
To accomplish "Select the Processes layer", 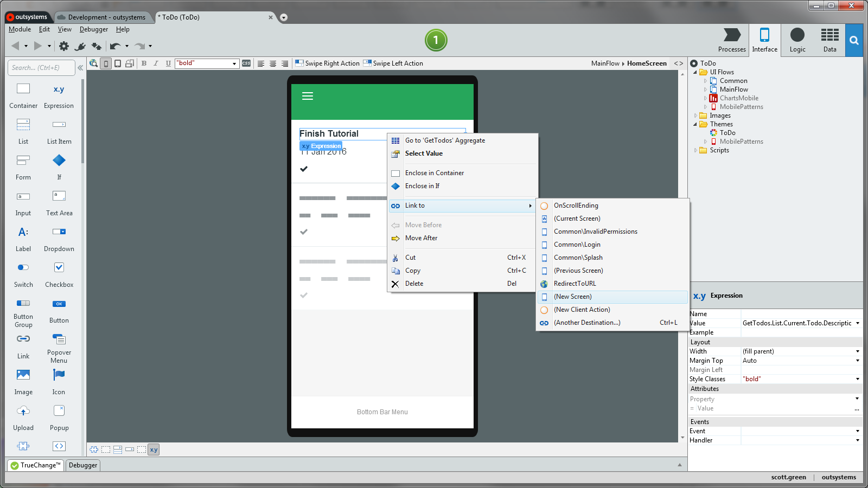I will pyautogui.click(x=732, y=40).
